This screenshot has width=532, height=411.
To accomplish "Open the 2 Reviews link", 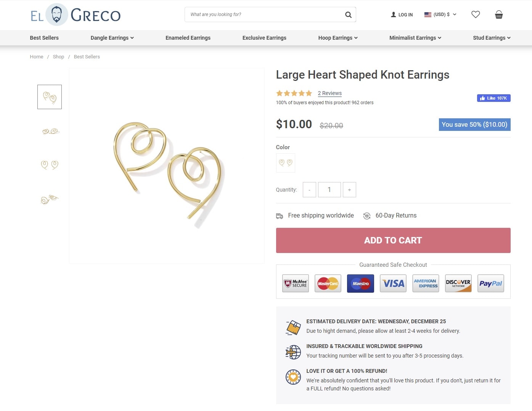I will tap(329, 93).
